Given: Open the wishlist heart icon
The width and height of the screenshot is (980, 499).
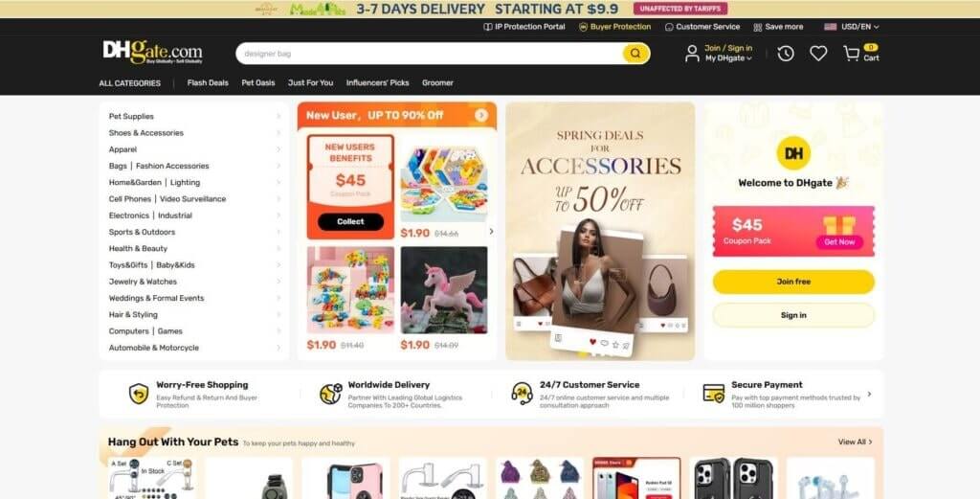Looking at the screenshot, I should 818,54.
